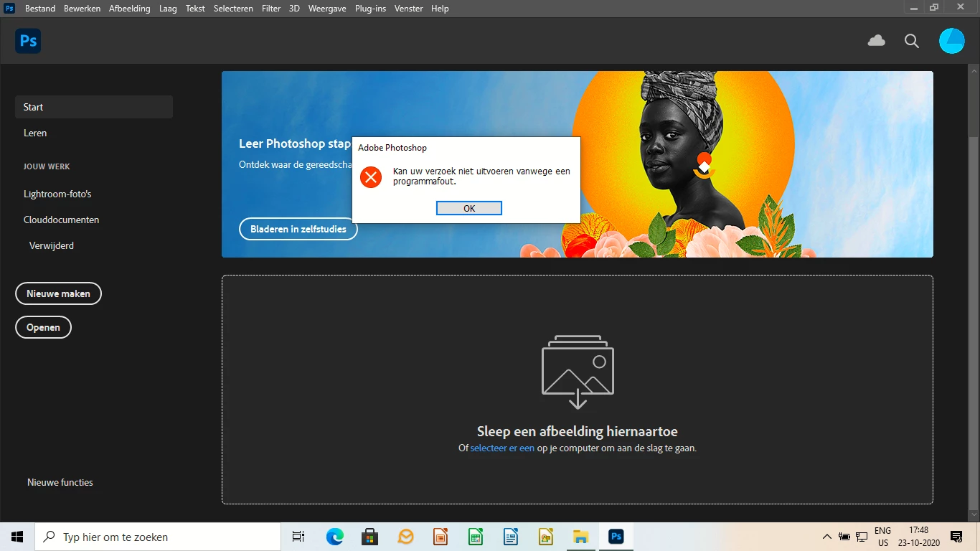The height and width of the screenshot is (551, 980).
Task: Open the Selecteren menu
Action: 233,9
